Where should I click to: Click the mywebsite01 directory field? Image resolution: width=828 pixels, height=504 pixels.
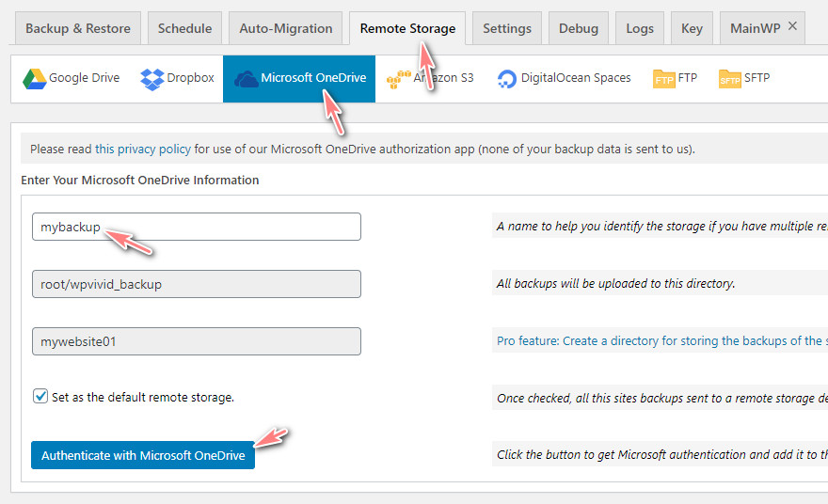click(197, 341)
